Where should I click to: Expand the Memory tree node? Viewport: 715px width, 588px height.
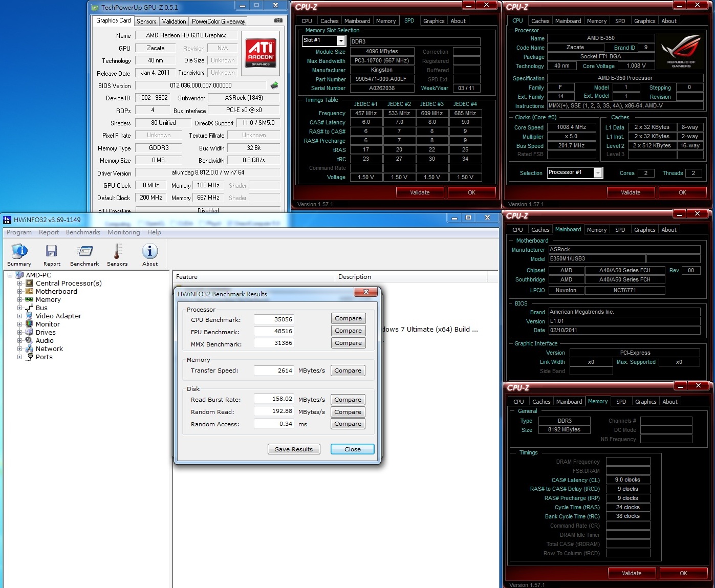click(20, 299)
